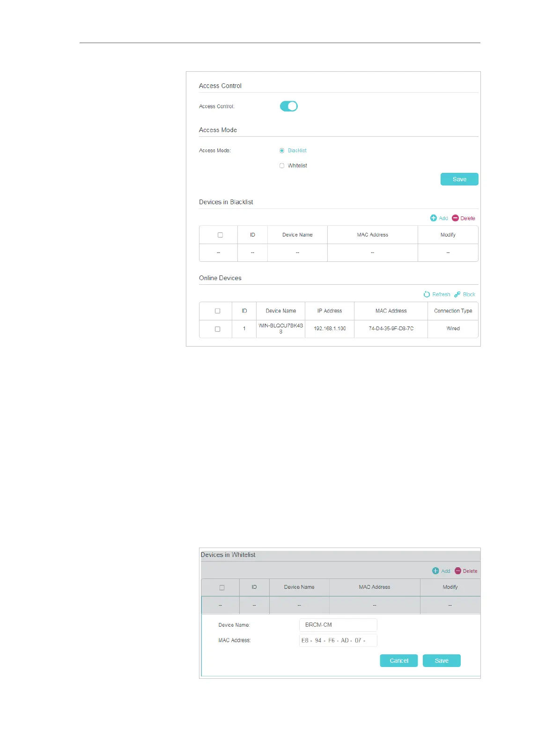Viewport: 560px width, 741px height.
Task: Click the Devices in Whitelist heading
Action: coord(228,555)
